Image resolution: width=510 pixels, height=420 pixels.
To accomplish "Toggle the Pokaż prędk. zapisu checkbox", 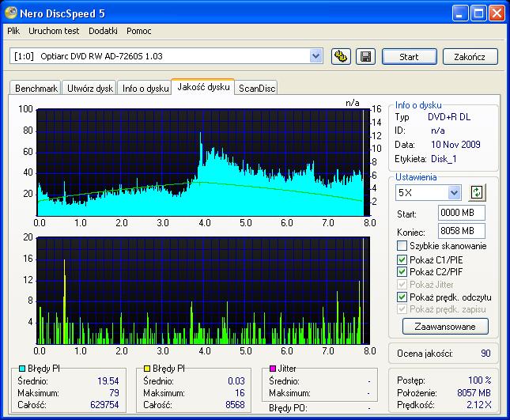I will 402,308.
